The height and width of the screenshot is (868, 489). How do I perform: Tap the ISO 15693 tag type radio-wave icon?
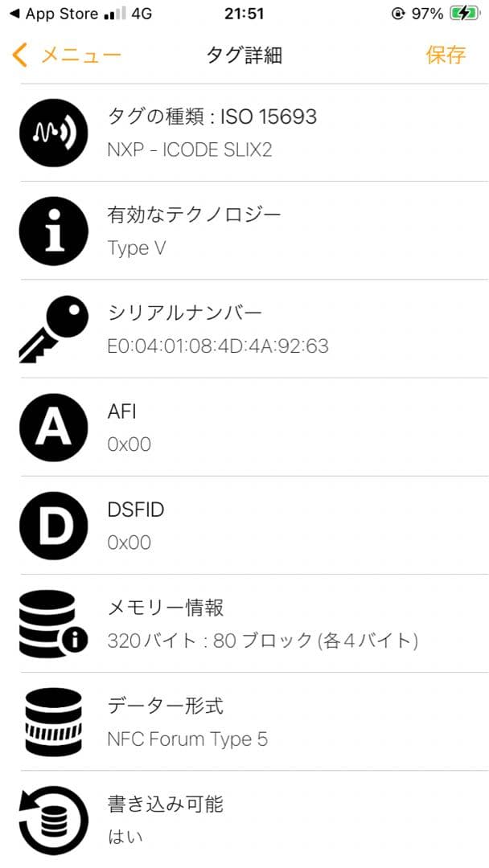click(53, 133)
